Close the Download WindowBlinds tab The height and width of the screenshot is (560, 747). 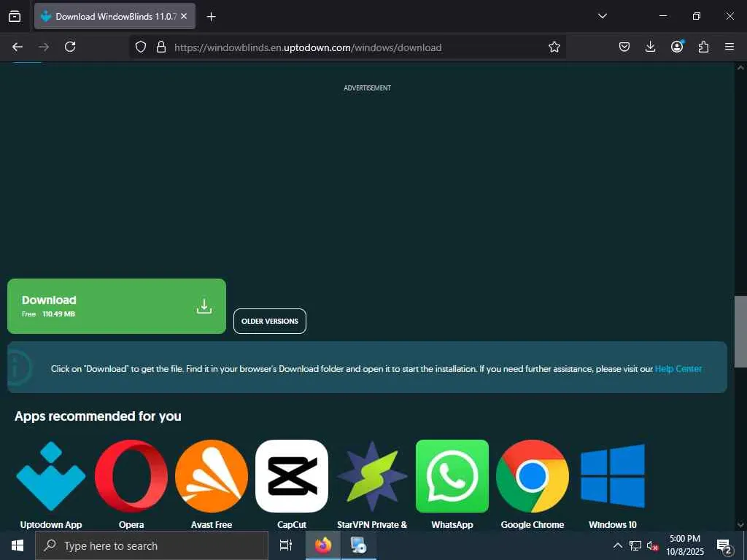pyautogui.click(x=184, y=16)
